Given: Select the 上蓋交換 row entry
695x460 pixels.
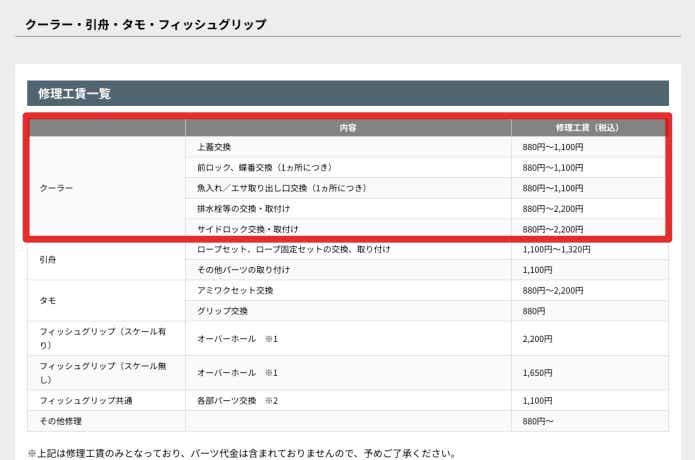Looking at the screenshot, I should coord(214,147).
